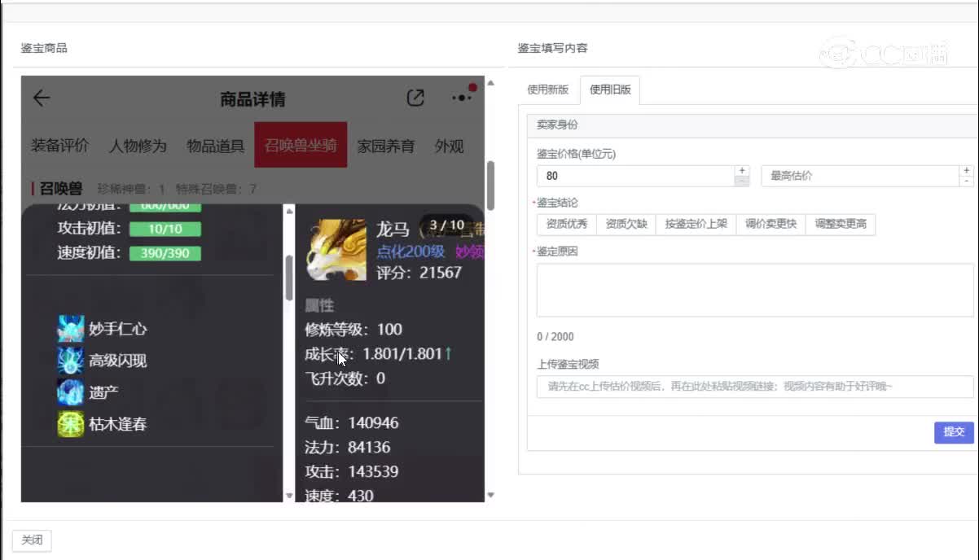Click the 0 / 2000 character counter
Viewport: 979px width, 560px height.
pyautogui.click(x=555, y=337)
